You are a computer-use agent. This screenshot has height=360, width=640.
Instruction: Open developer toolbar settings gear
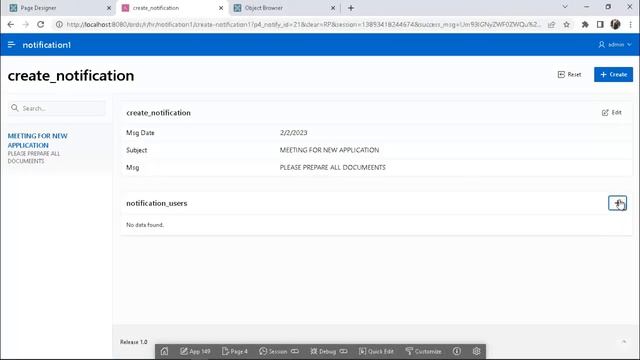[476, 351]
